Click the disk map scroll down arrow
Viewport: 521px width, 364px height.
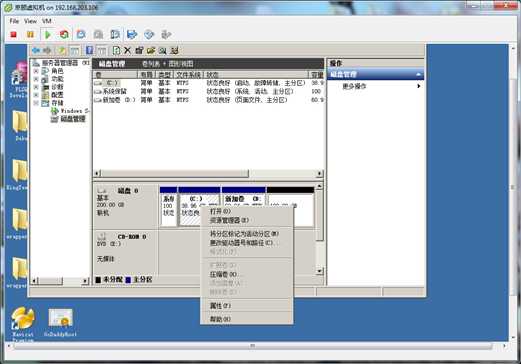pyautogui.click(x=319, y=271)
